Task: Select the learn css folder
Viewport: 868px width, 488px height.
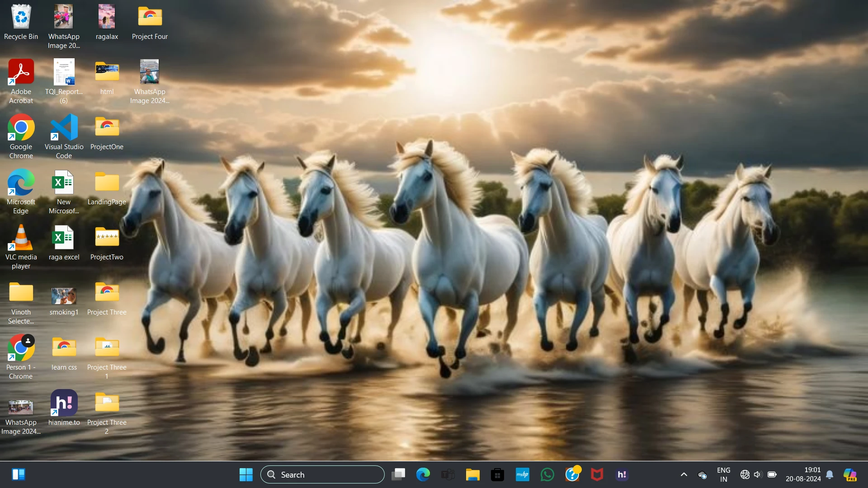Action: (64, 353)
